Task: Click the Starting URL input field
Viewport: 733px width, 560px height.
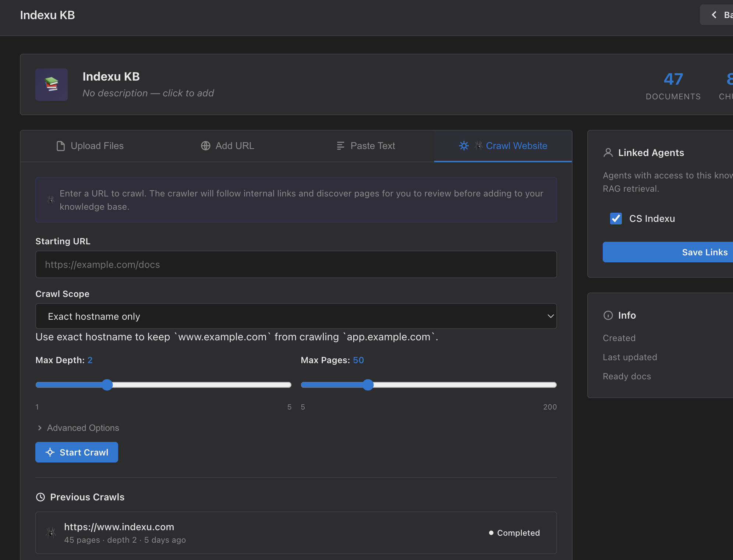Action: pyautogui.click(x=296, y=265)
